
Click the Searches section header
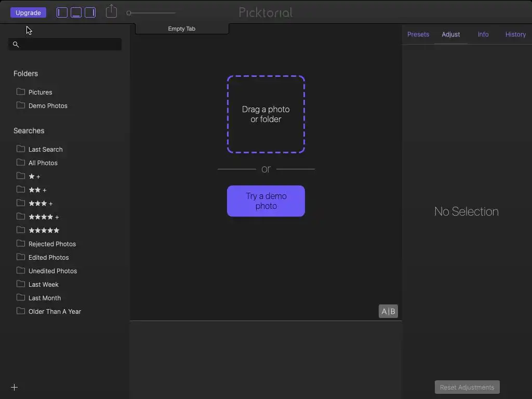click(29, 131)
